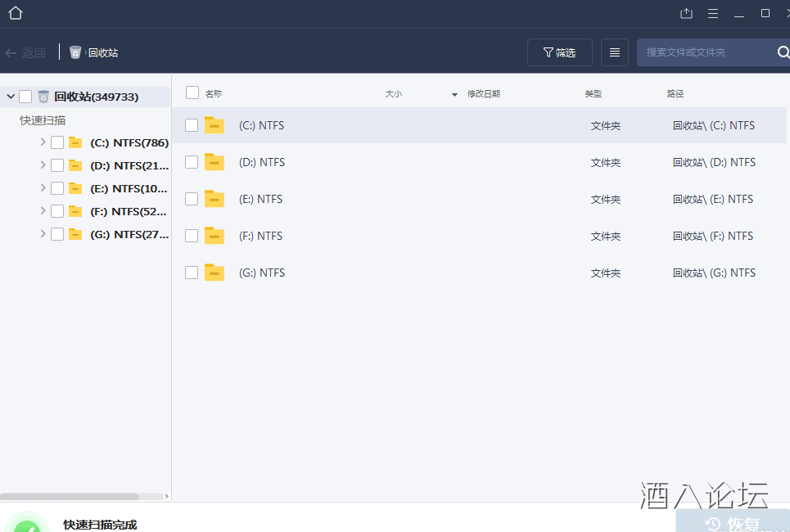
Task: Tick the (D:) NTFS row checkbox in file list
Action: (x=192, y=162)
